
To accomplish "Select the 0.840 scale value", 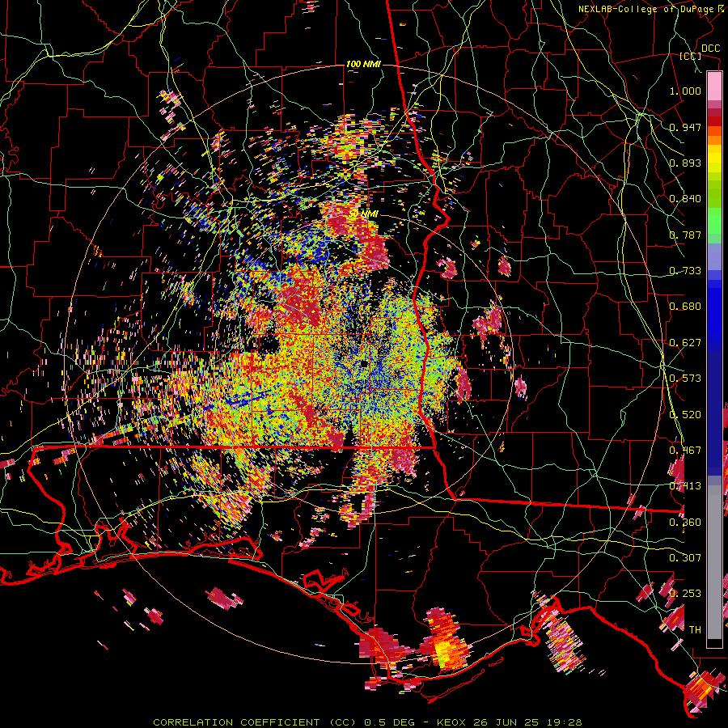I will pos(685,199).
